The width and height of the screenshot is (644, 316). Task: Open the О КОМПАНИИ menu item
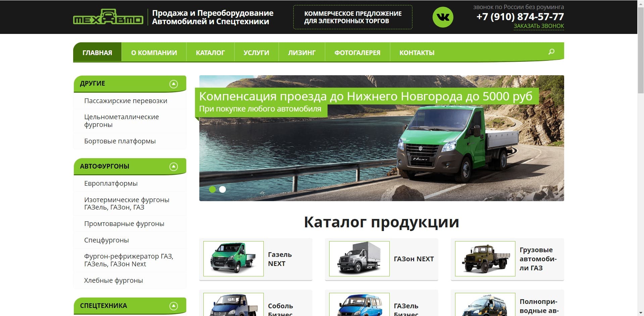click(154, 52)
